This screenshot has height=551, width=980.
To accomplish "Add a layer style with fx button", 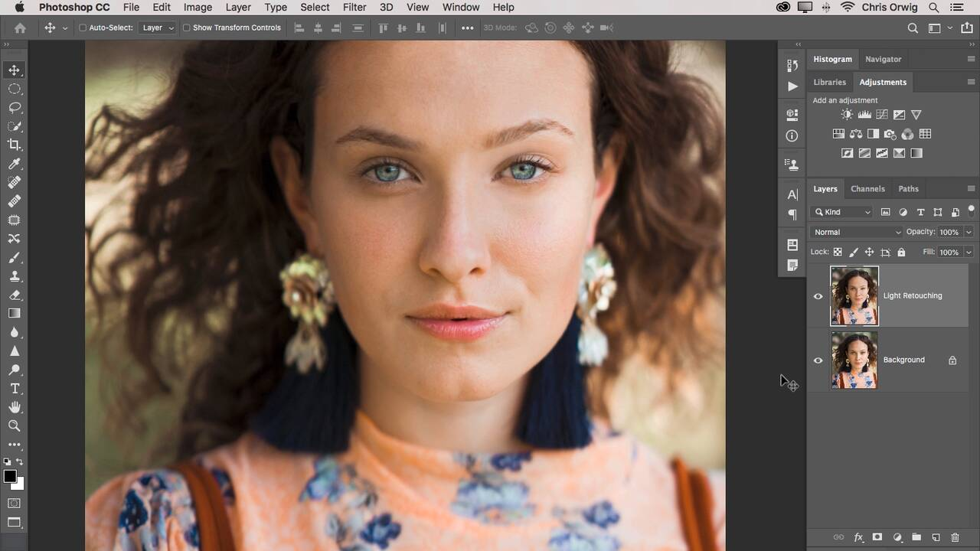I will point(858,537).
